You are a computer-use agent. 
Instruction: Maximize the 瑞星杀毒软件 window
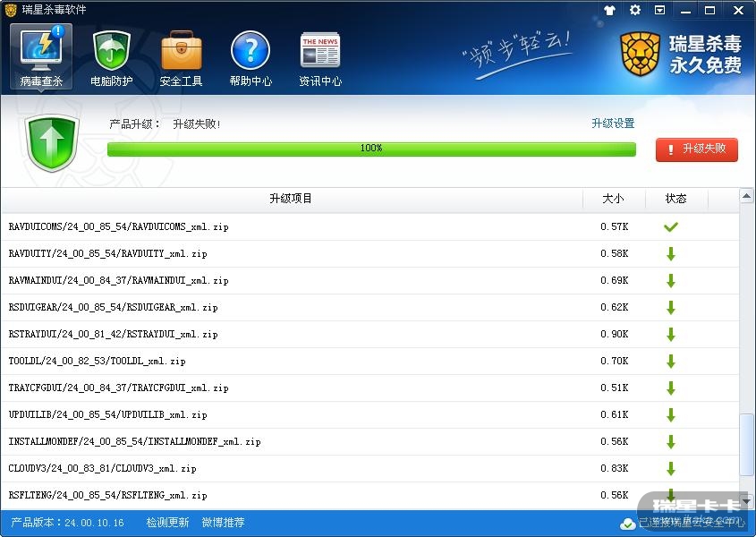coord(710,10)
